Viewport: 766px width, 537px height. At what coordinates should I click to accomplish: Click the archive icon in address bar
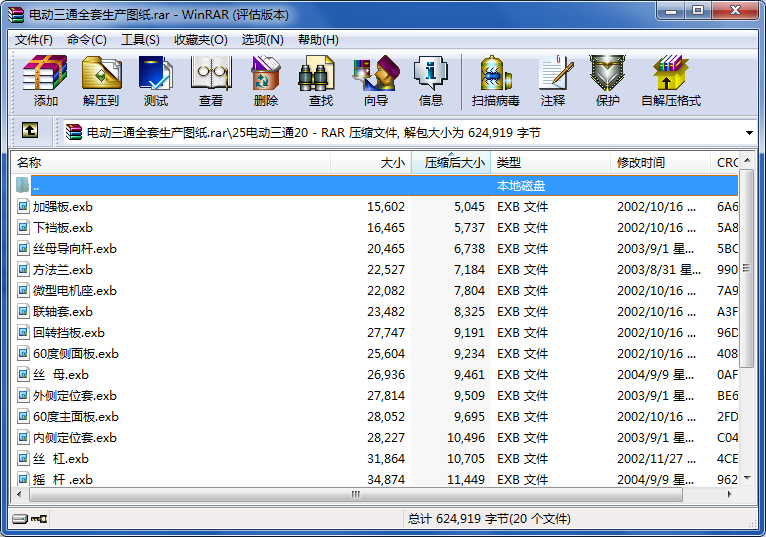tap(73, 132)
